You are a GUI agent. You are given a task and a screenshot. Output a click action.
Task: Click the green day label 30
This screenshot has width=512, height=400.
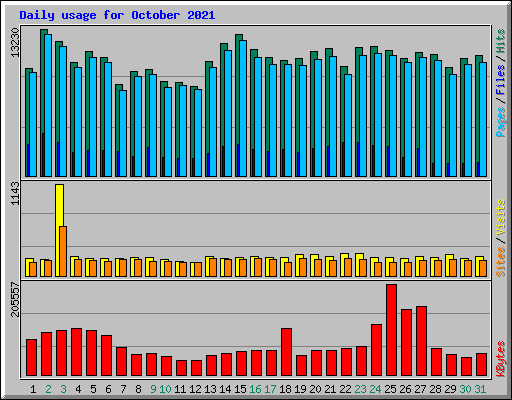pyautogui.click(x=465, y=389)
